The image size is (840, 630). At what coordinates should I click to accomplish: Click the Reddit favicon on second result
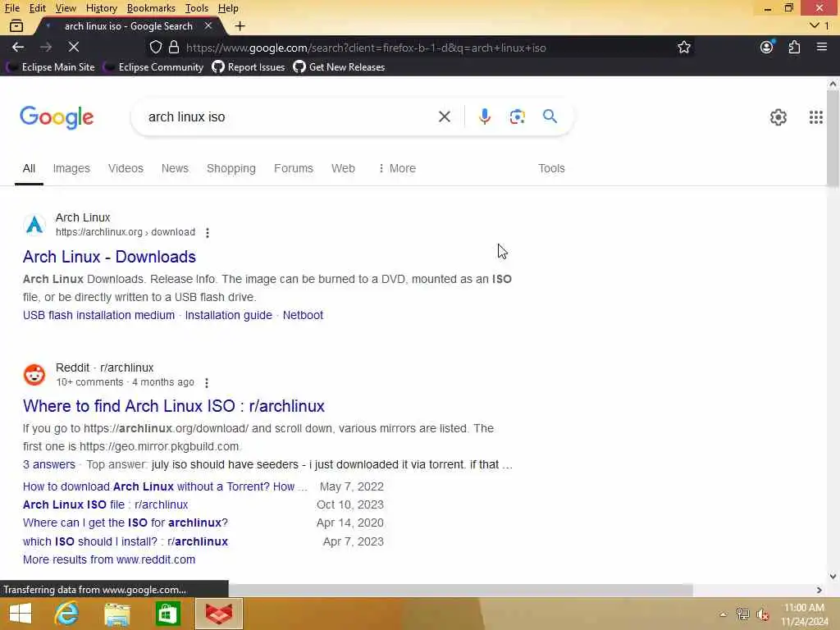click(x=34, y=374)
